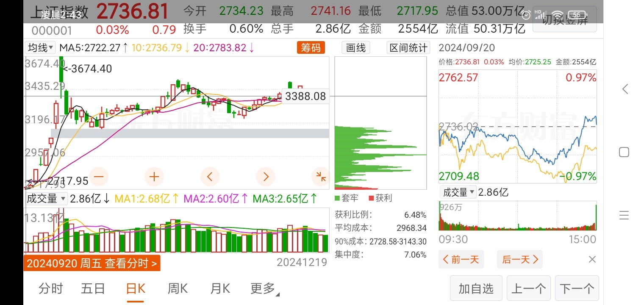Go to 下一个 next stock
The height and width of the screenshot is (305, 644).
coord(577,289)
